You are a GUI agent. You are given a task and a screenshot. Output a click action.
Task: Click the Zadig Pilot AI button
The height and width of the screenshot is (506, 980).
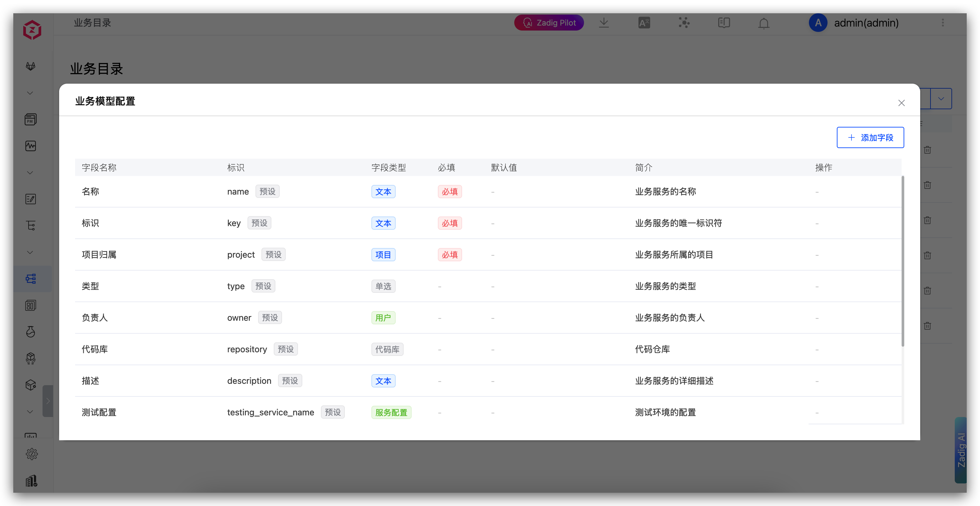pos(548,23)
